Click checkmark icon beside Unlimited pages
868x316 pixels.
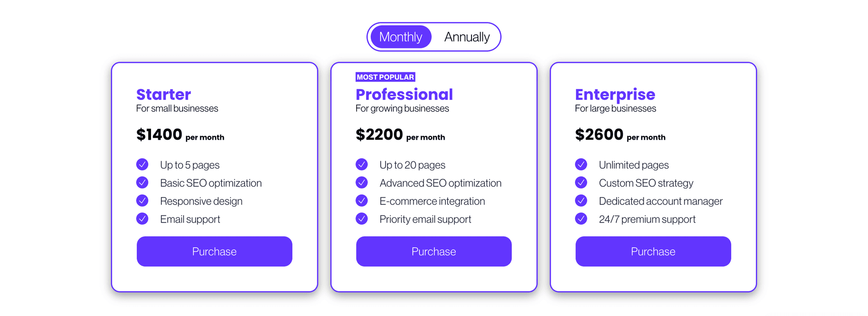click(x=581, y=164)
